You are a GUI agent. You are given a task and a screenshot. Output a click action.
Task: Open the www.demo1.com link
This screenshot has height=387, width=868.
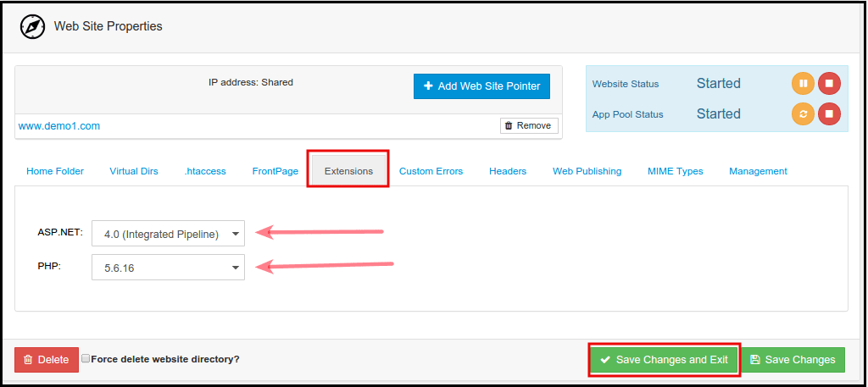pos(59,126)
